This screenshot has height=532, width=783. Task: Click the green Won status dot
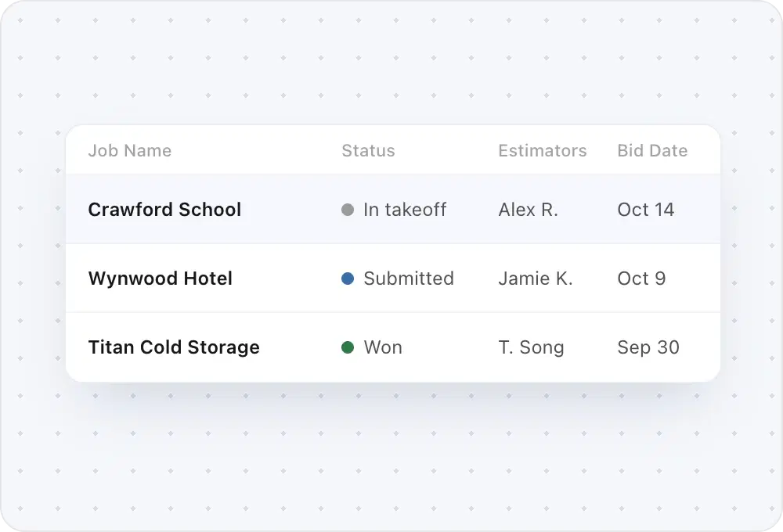pyautogui.click(x=348, y=347)
